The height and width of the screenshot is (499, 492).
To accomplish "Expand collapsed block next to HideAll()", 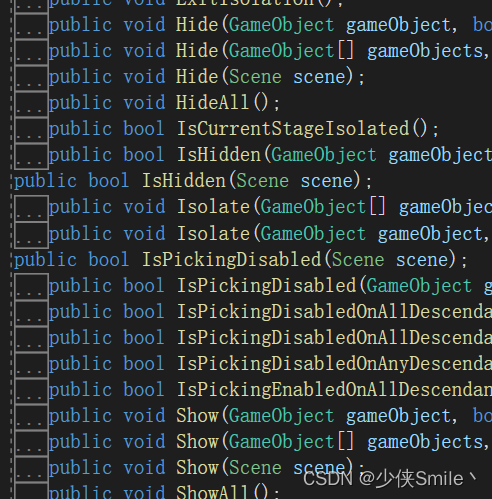I will pyautogui.click(x=31, y=103).
